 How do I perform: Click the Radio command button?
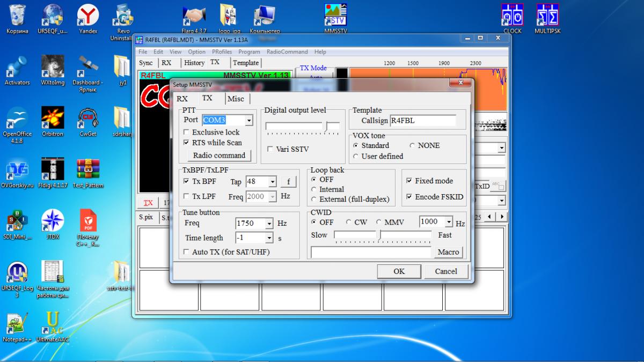pos(219,156)
